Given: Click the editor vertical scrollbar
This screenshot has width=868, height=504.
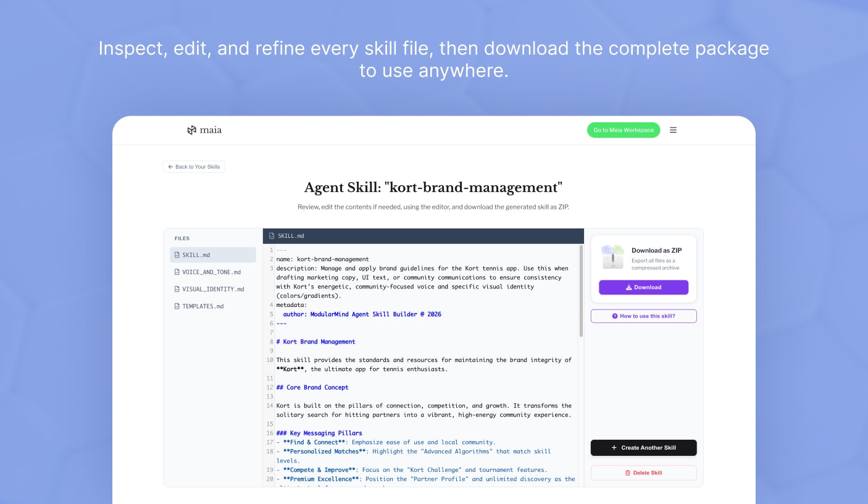Looking at the screenshot, I should [x=581, y=290].
